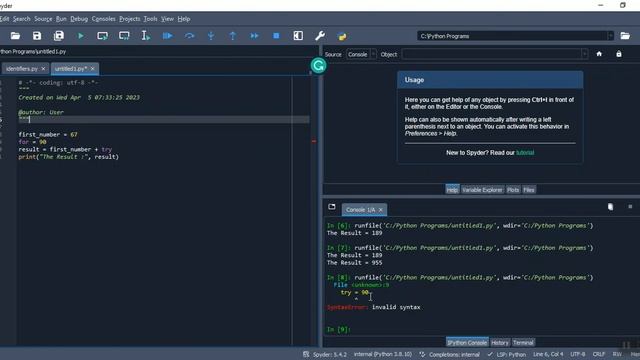Screen dimensions: 640x360
Task: Switch to the identifiers.py editor tab
Action: (22, 69)
